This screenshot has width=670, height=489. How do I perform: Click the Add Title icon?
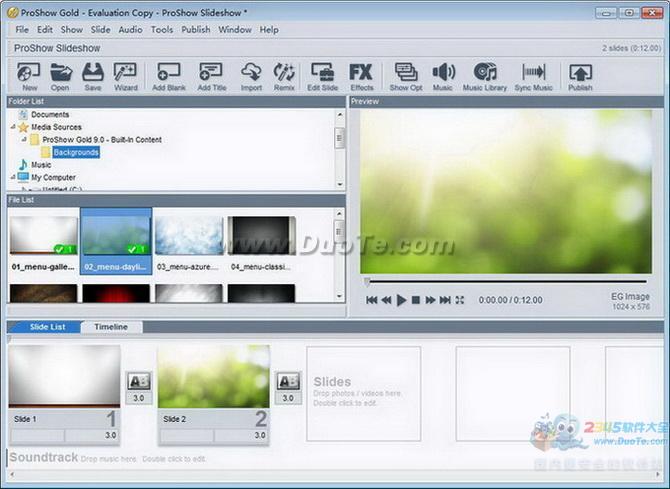coord(211,76)
